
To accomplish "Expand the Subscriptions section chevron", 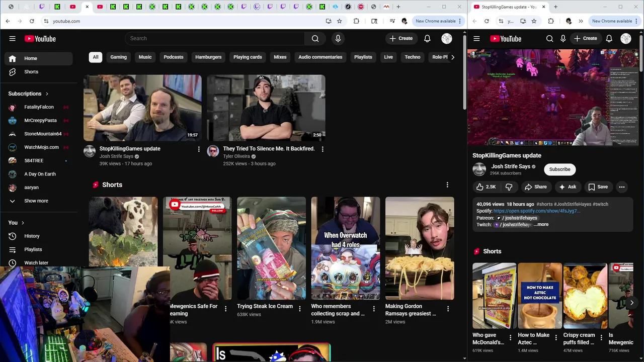I will click(47, 94).
